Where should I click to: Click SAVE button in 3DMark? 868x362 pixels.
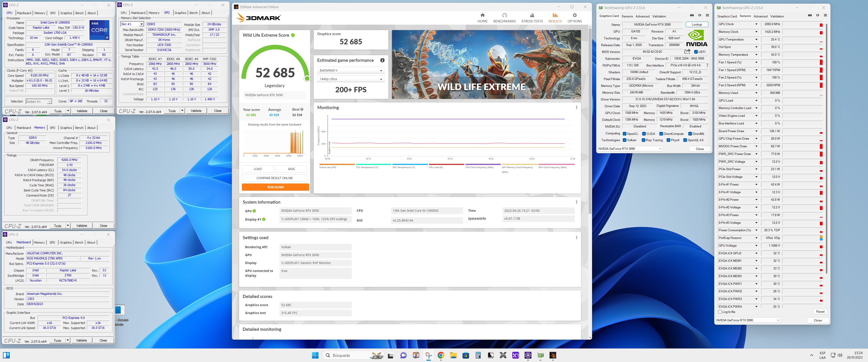coord(291,169)
